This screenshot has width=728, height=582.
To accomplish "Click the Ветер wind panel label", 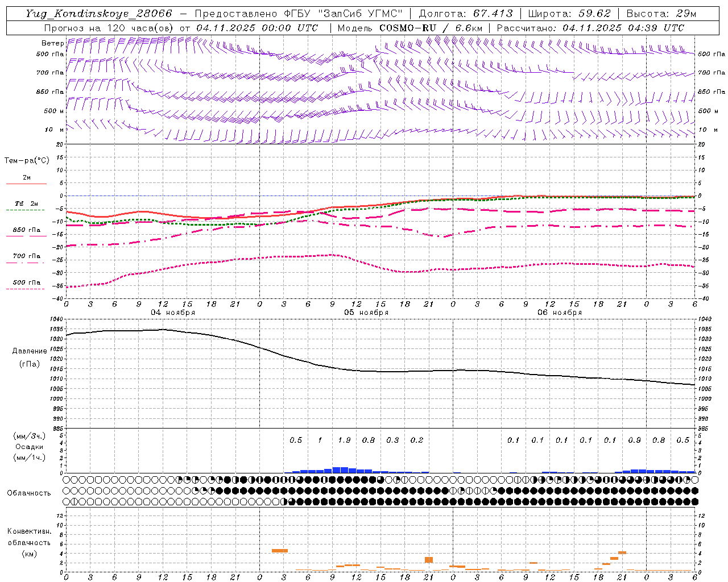I will [52, 43].
